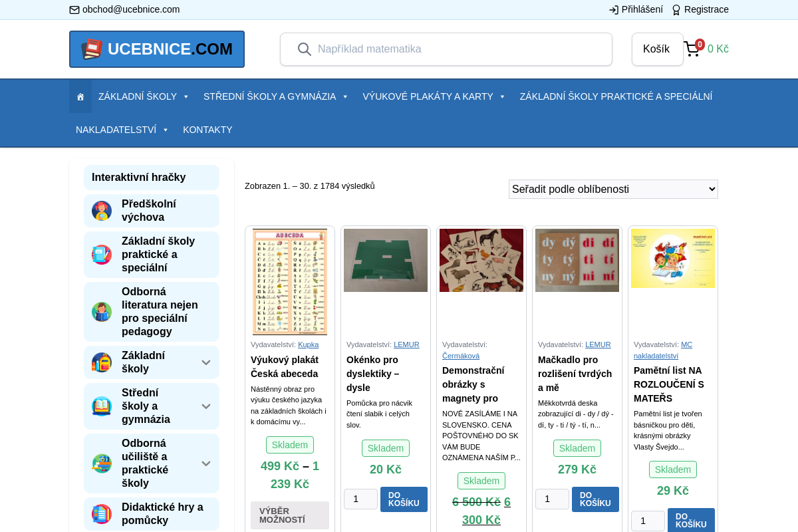
Task: Click the Košík button
Action: click(x=657, y=49)
